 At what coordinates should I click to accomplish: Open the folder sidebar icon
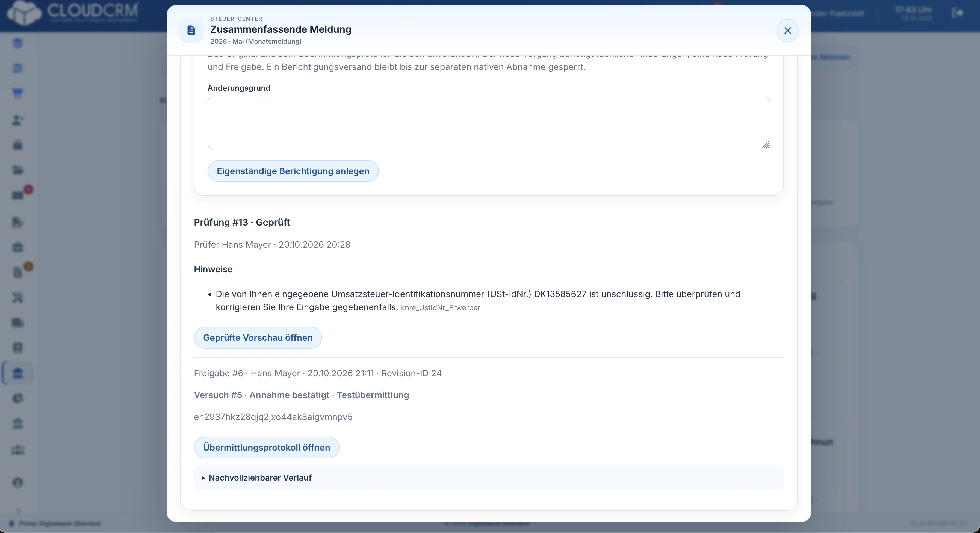point(17,170)
